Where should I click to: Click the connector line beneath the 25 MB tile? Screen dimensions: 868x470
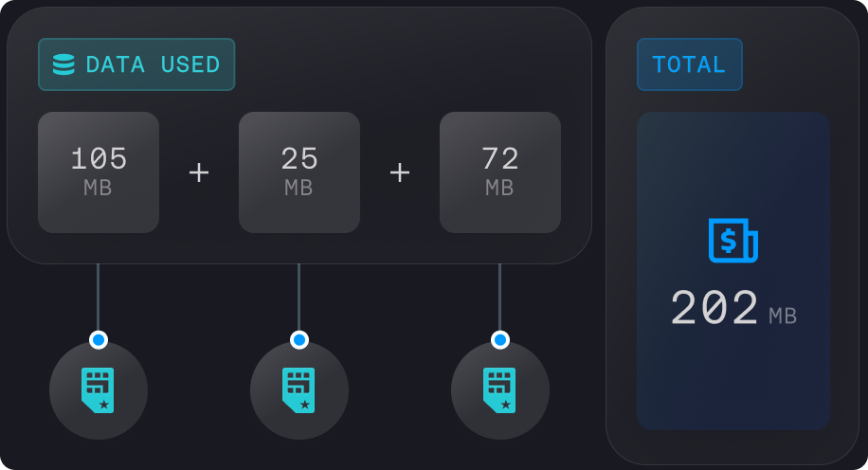pos(299,296)
